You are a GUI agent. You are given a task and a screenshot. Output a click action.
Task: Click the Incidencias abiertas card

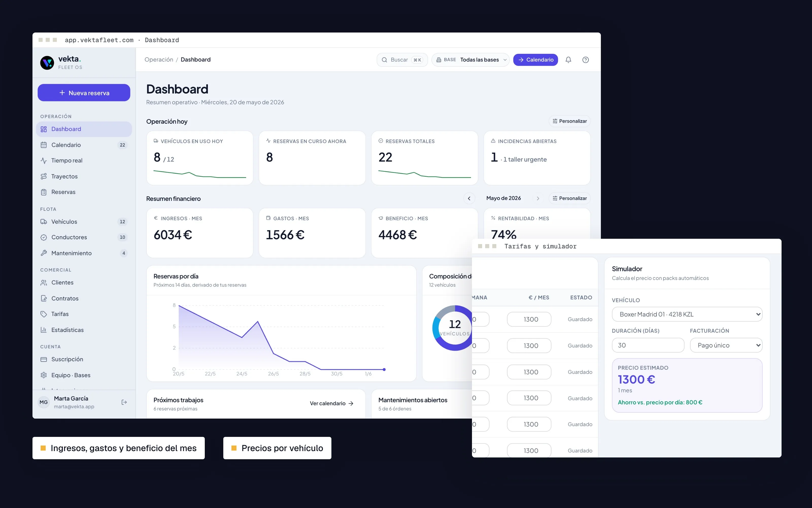[537, 158]
